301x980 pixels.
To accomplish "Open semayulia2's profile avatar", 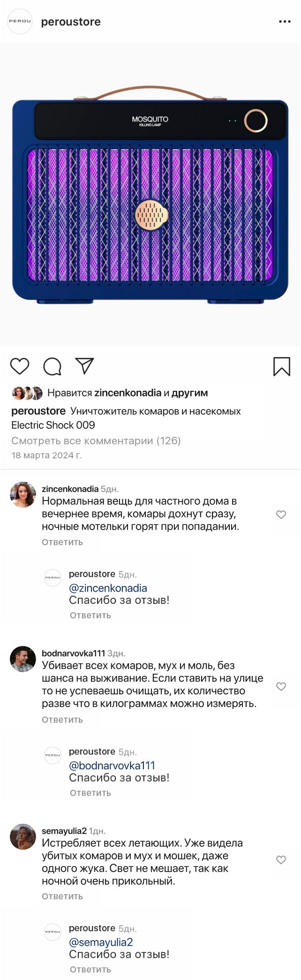I will pos(23,836).
